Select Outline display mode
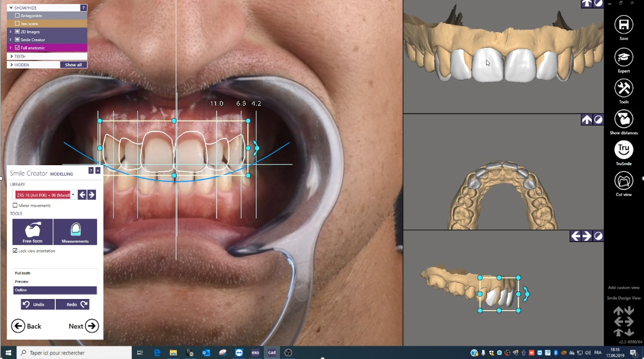The height and width of the screenshot is (359, 644). (55, 290)
